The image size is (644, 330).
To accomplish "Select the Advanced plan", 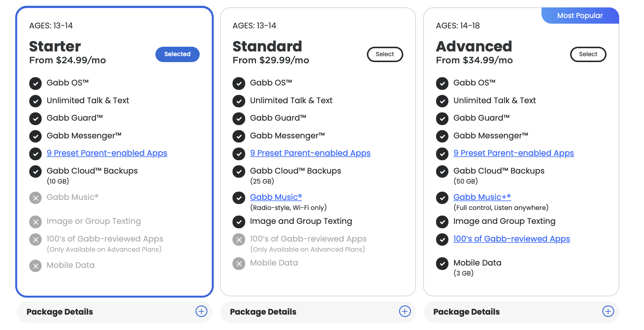I will tap(588, 54).
